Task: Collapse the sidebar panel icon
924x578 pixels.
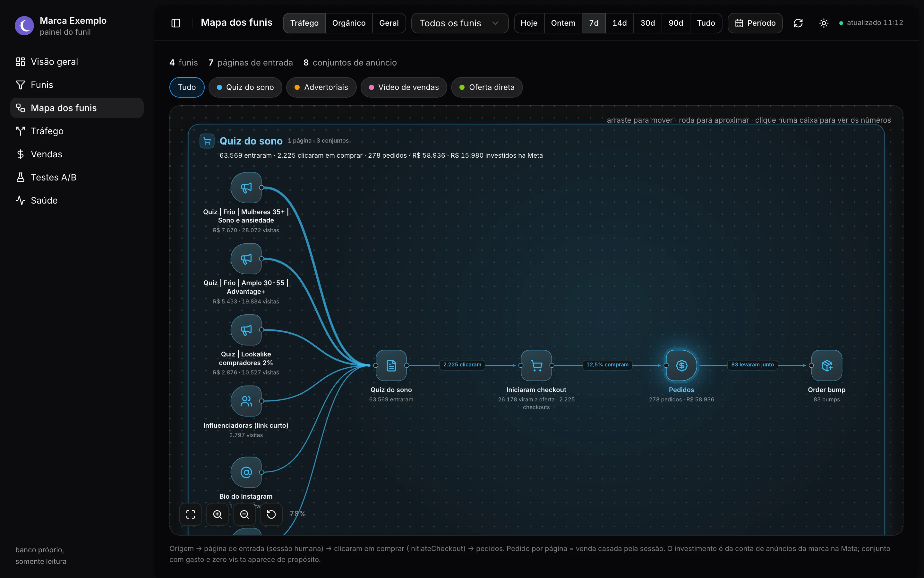Action: click(175, 23)
